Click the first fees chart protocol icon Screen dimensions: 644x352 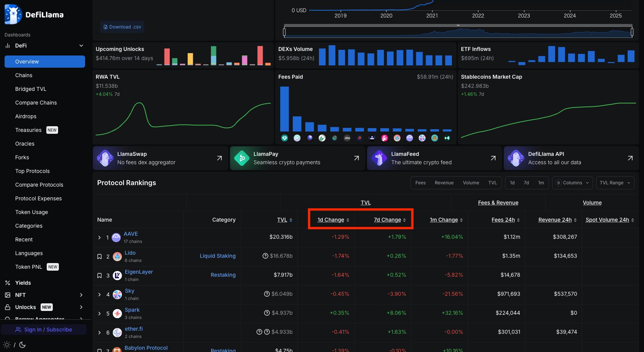[x=284, y=138]
